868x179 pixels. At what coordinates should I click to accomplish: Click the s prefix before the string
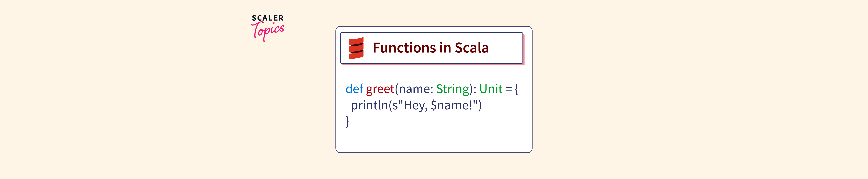tap(395, 105)
